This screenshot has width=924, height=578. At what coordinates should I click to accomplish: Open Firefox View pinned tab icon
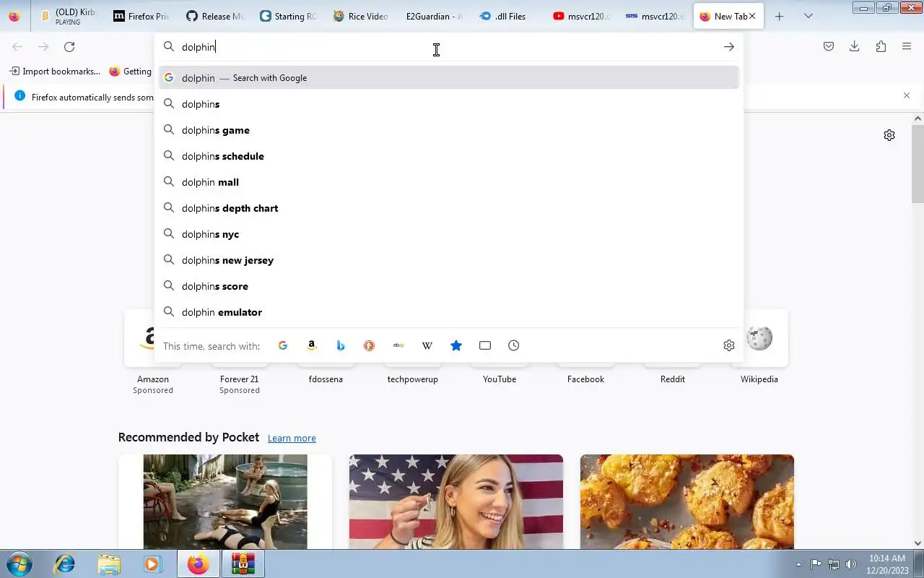(14, 16)
